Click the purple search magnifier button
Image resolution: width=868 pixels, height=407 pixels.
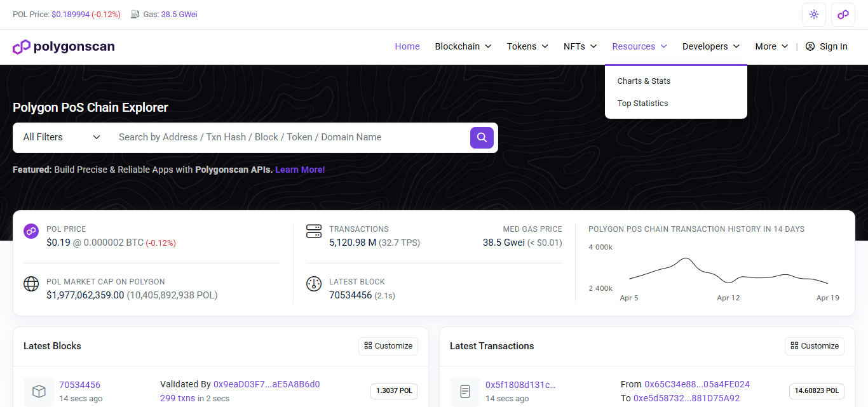click(x=482, y=137)
